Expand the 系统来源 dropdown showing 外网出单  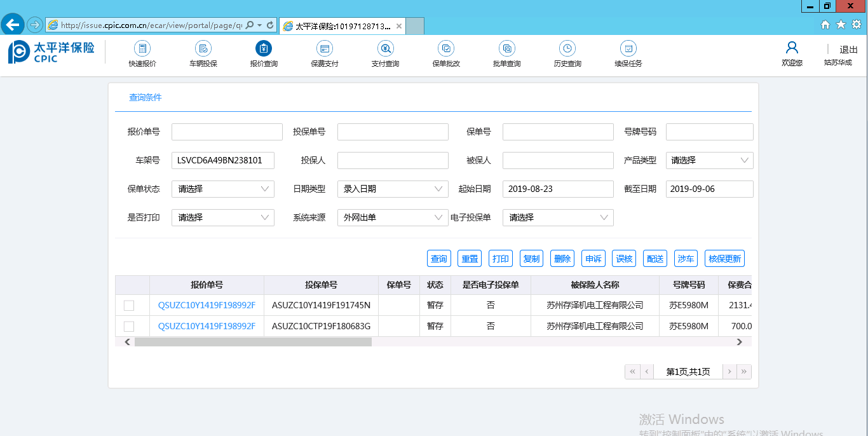(393, 218)
